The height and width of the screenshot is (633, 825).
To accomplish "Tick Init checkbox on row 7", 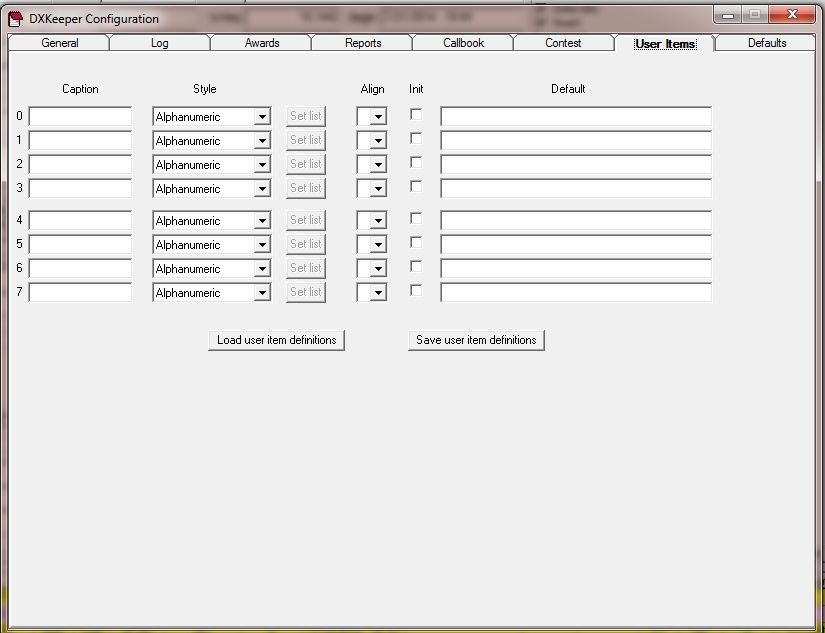I will (x=416, y=290).
